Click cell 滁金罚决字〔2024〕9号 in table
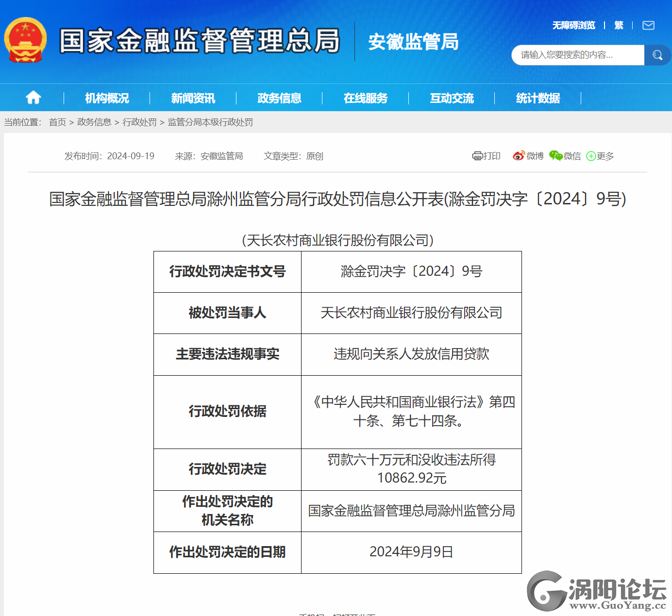 point(411,272)
